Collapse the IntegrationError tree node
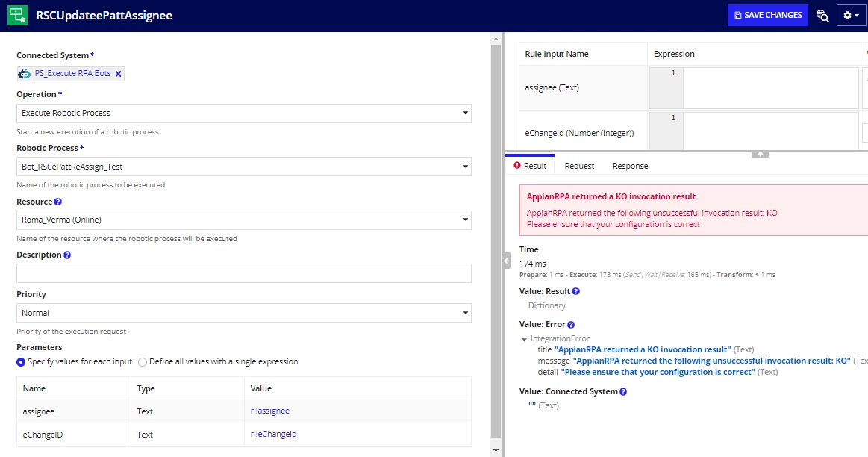 pyautogui.click(x=524, y=339)
